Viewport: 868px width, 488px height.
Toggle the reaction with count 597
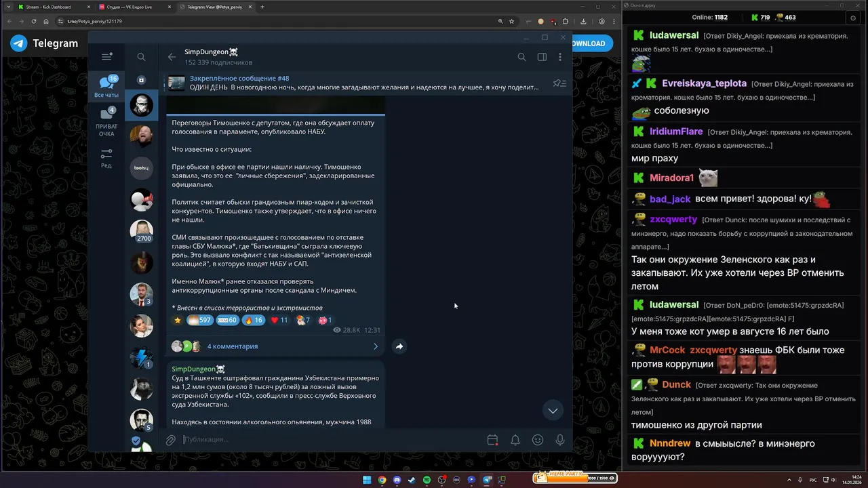[x=199, y=320]
